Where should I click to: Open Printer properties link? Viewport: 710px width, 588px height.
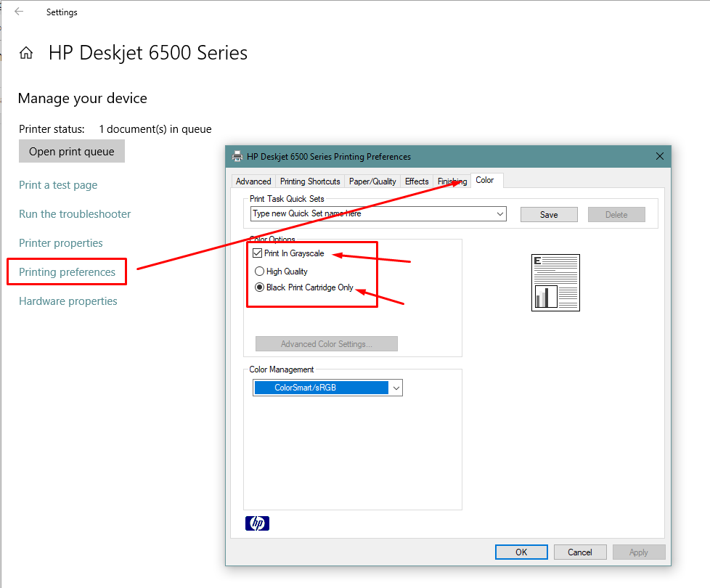[61, 243]
